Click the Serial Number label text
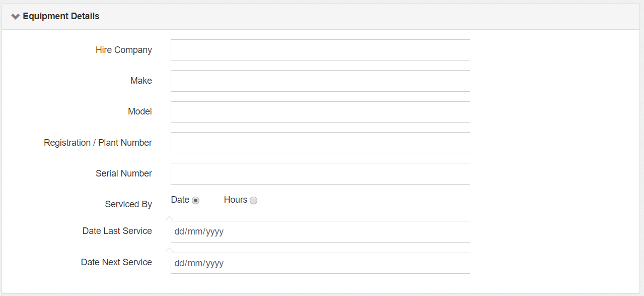644x296 pixels. (x=124, y=173)
